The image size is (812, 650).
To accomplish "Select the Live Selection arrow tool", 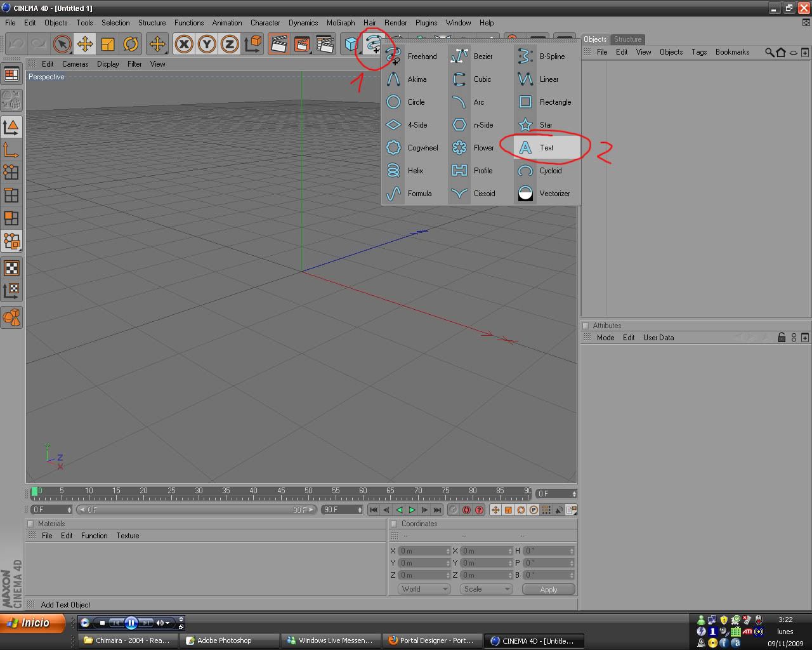I will tap(62, 44).
